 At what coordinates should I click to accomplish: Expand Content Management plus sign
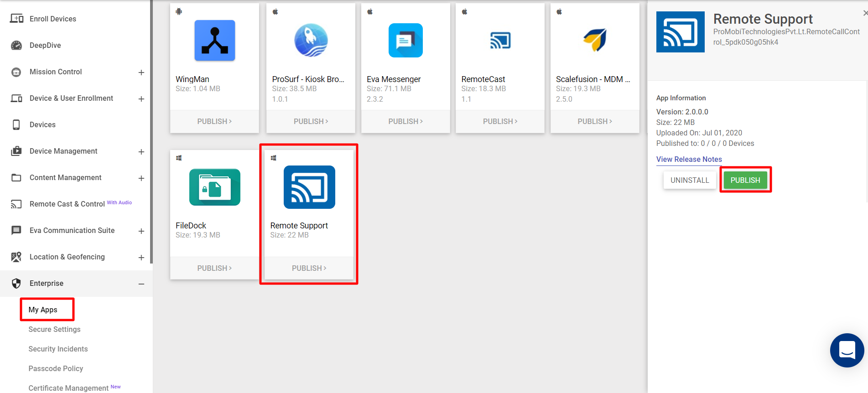(x=141, y=178)
